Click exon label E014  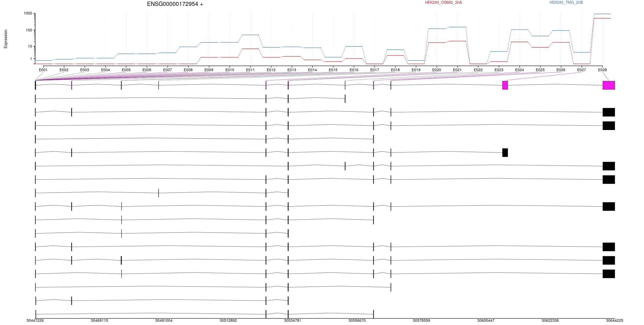pyautogui.click(x=312, y=70)
